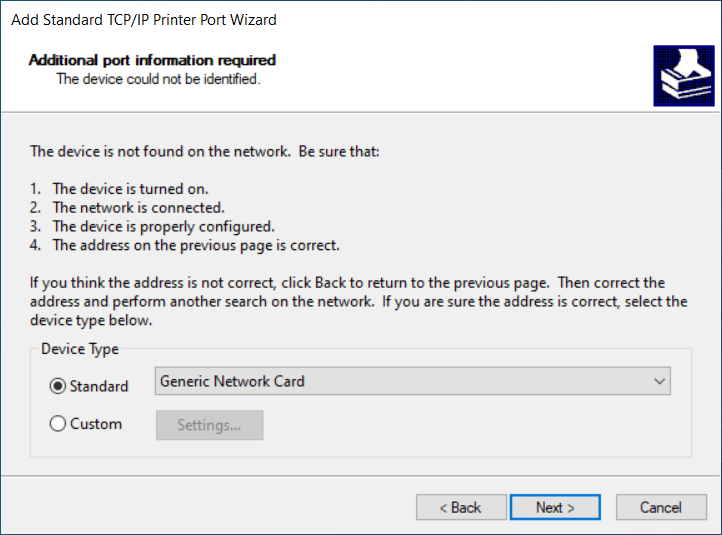The width and height of the screenshot is (722, 535).
Task: Click the 'device is not found on the network' message
Action: click(x=205, y=152)
